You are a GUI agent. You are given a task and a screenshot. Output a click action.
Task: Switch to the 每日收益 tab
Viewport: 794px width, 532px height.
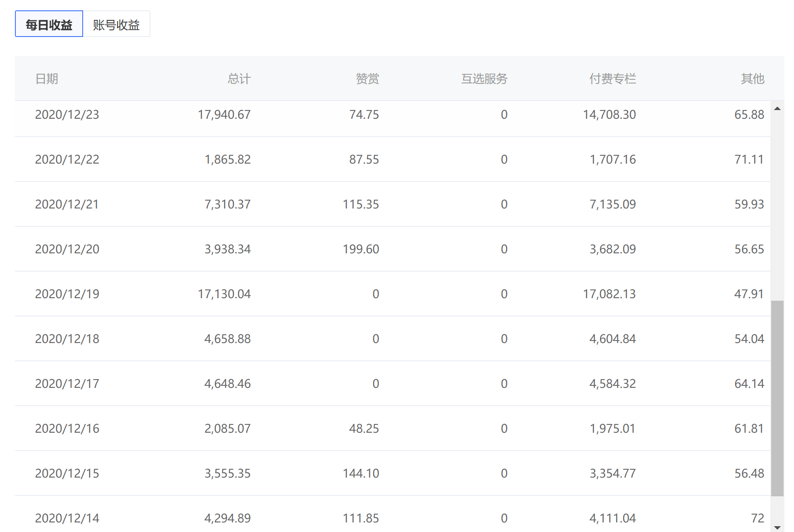coord(49,25)
